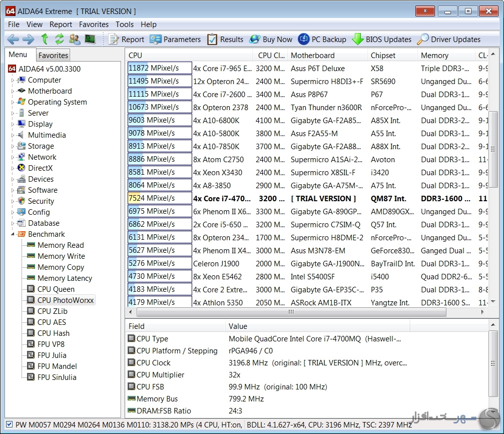Click the 11872 MPixel/s result bar
Image resolution: width=504 pixels, height=434 pixels.
160,68
